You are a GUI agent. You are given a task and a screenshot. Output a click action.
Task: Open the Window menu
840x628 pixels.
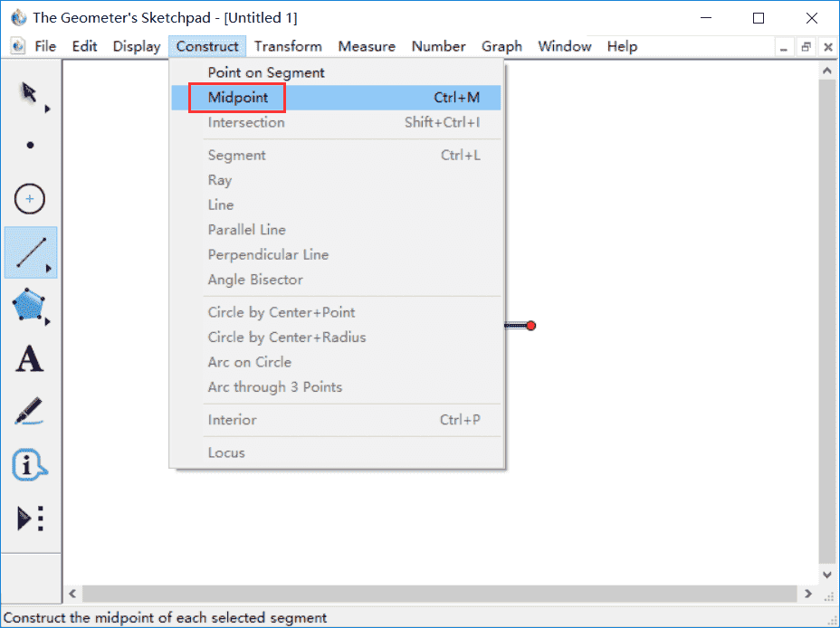[565, 46]
